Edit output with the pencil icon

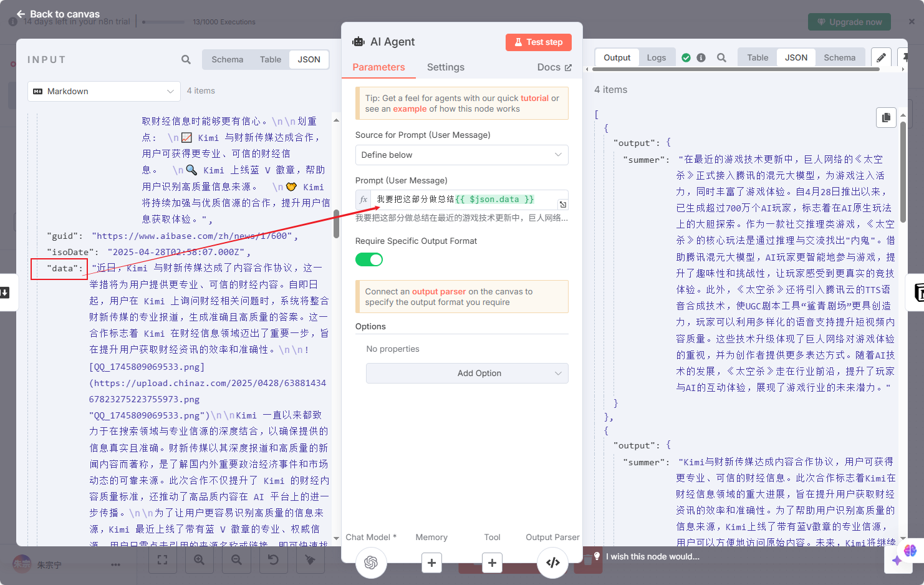[x=881, y=58]
